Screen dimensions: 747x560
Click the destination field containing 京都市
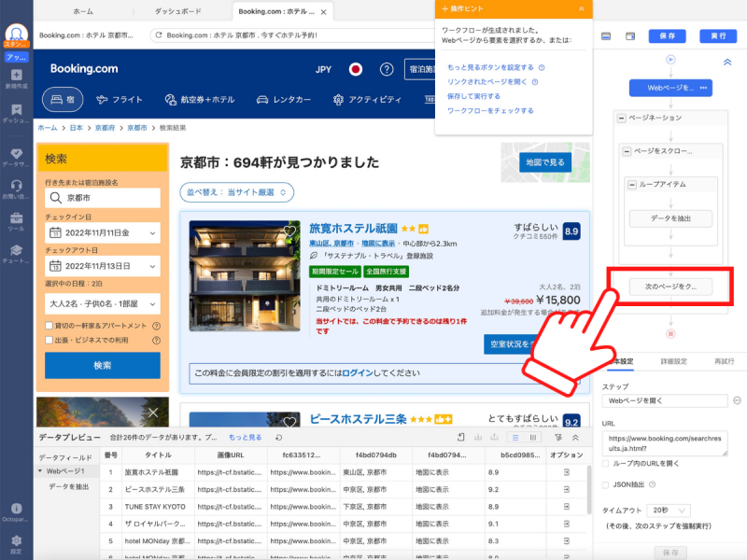103,198
